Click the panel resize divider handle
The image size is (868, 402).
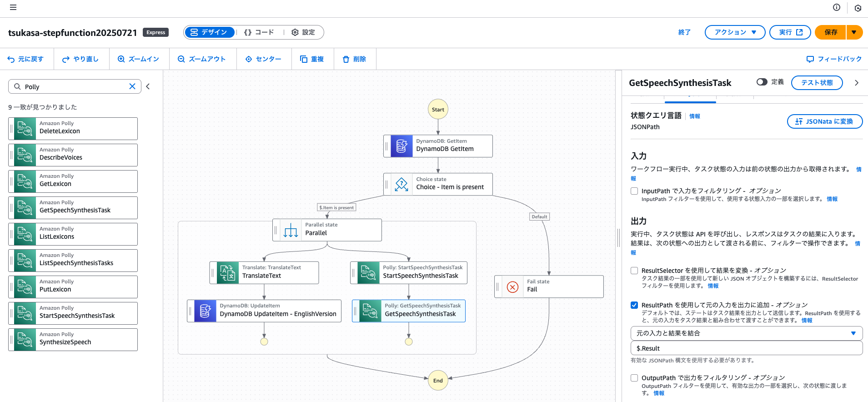(618, 237)
